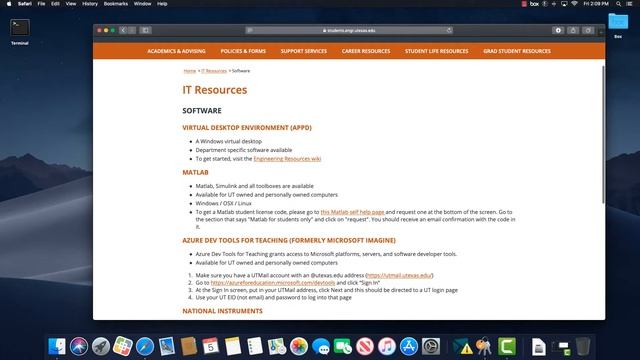Screen dimensions: 640x360
Task: Open Messages in the Dock
Action: [x=321, y=347]
